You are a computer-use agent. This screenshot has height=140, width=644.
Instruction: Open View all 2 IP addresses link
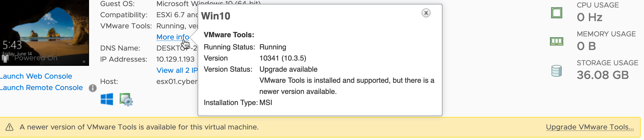177,70
